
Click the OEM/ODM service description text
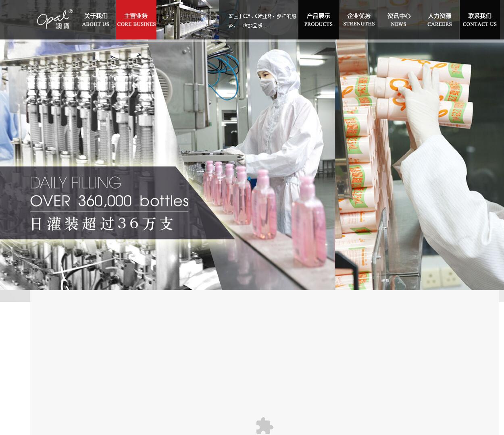pos(262,21)
